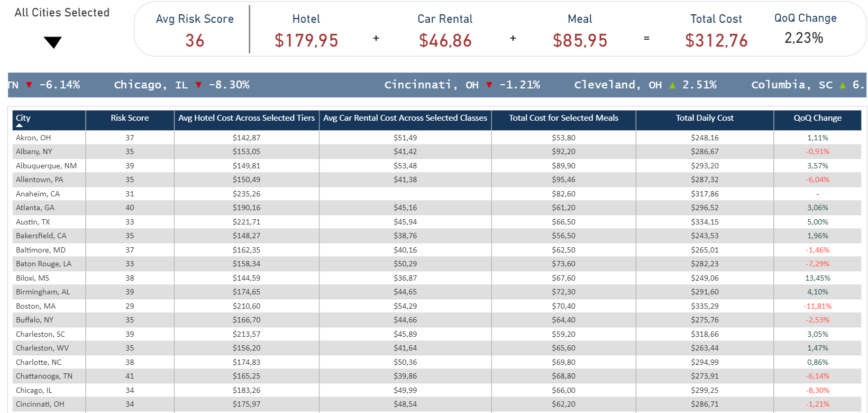Open the All Cities Selected dropdown arrow
Image resolution: width=868 pixels, height=413 pixels.
tap(53, 42)
